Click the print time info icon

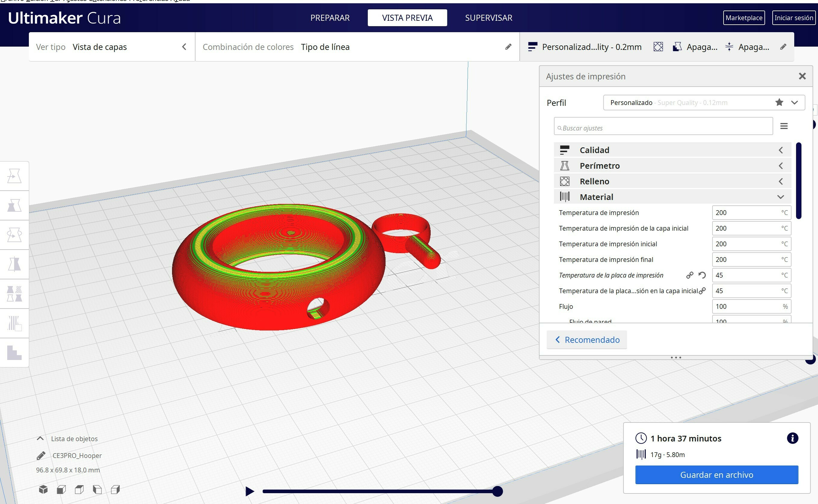(x=792, y=438)
